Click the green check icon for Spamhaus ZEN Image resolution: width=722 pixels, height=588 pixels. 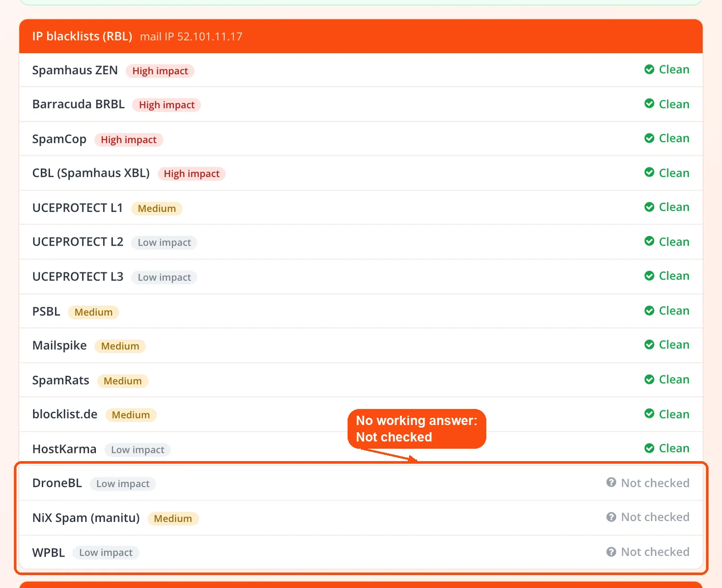point(649,69)
